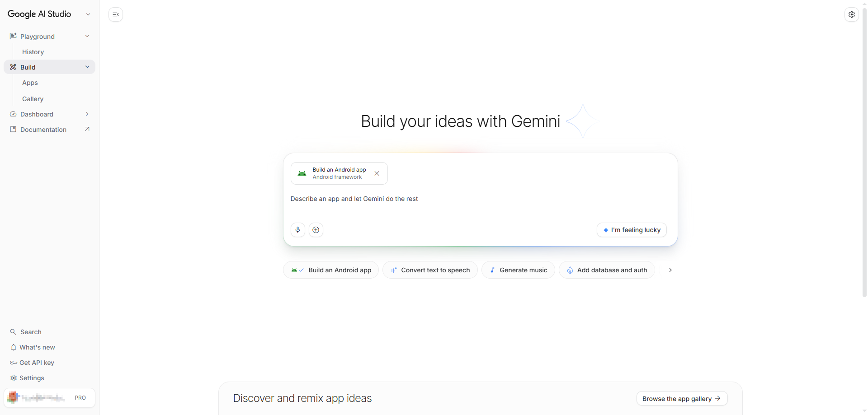Screen dimensions: 868x415
Task: Select the Add database and auth chip
Action: (x=607, y=270)
